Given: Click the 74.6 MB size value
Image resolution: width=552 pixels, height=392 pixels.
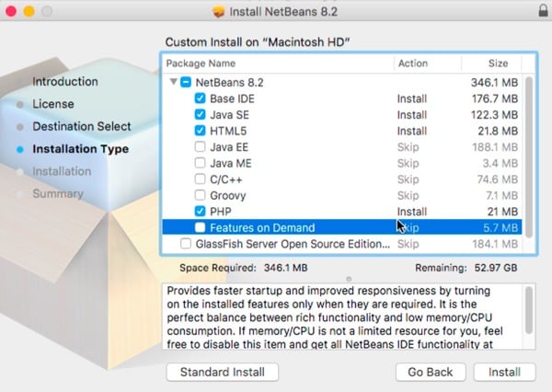Looking at the screenshot, I should pyautogui.click(x=498, y=179).
